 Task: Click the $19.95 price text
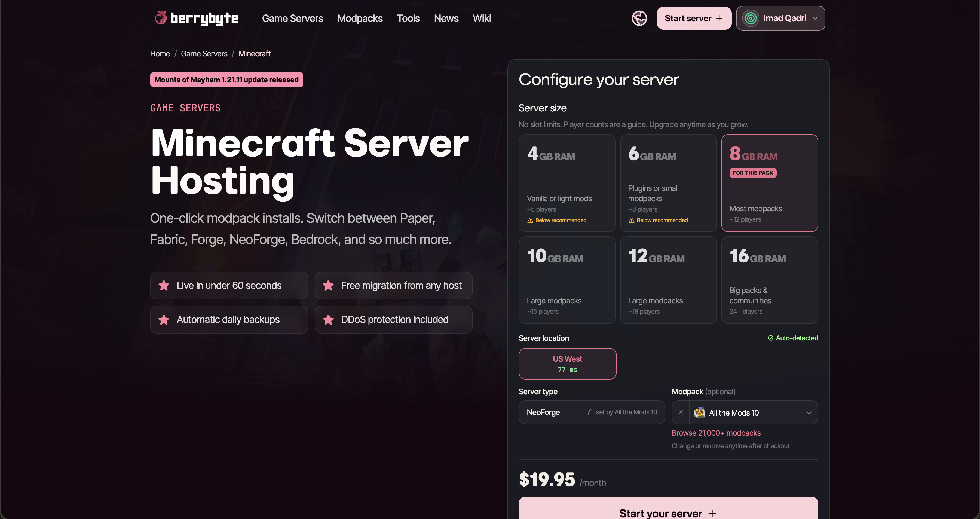pyautogui.click(x=547, y=480)
